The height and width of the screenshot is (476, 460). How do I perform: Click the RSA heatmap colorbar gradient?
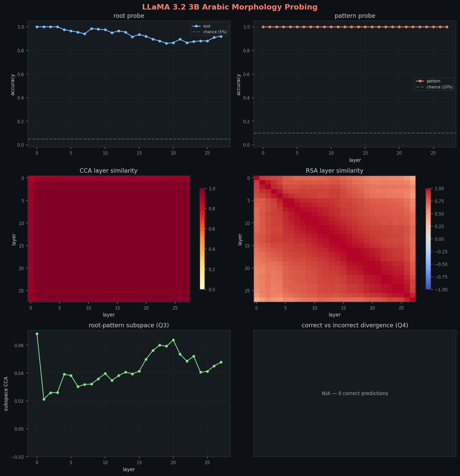coord(428,239)
